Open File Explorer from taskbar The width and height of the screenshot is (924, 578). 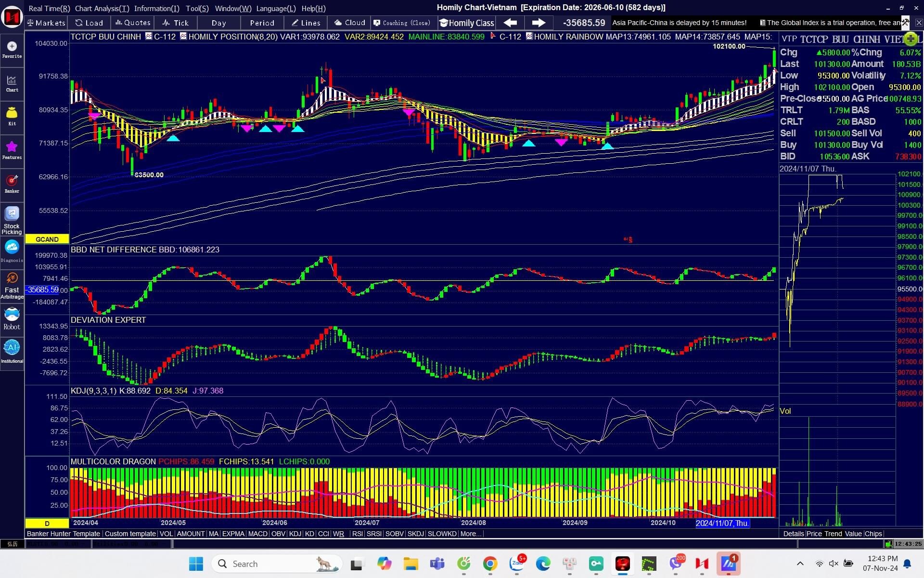tap(411, 564)
